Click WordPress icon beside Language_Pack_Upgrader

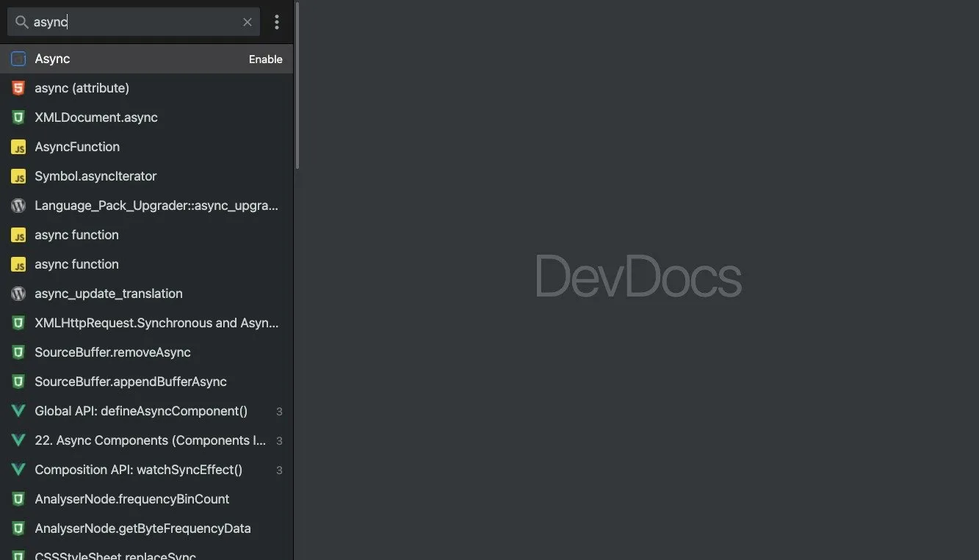pyautogui.click(x=18, y=206)
